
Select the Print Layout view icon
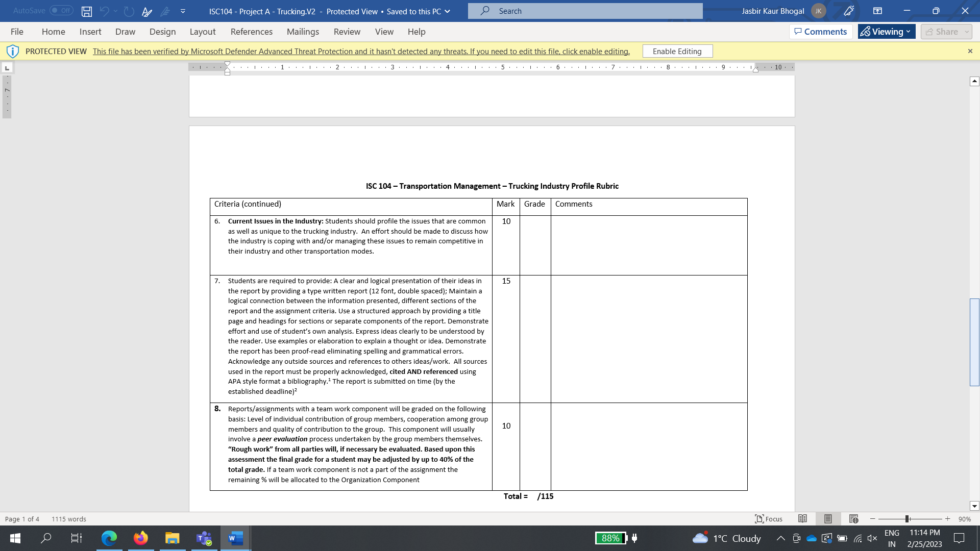(828, 519)
